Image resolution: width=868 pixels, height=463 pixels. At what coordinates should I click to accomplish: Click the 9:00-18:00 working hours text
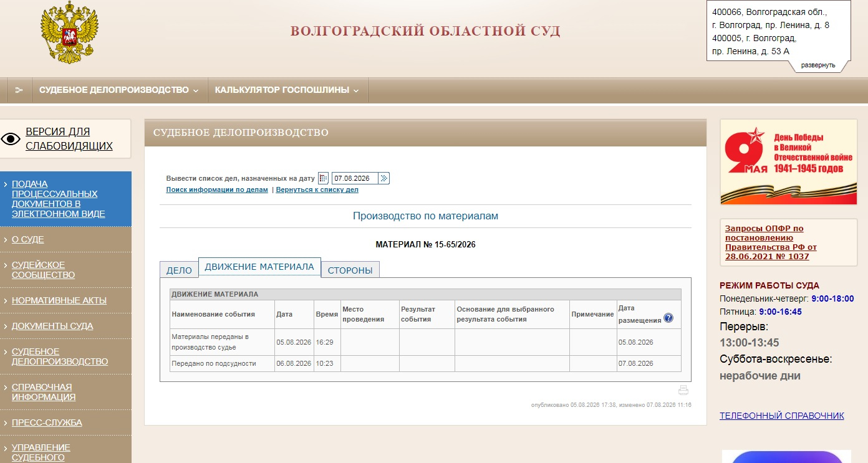coord(832,298)
